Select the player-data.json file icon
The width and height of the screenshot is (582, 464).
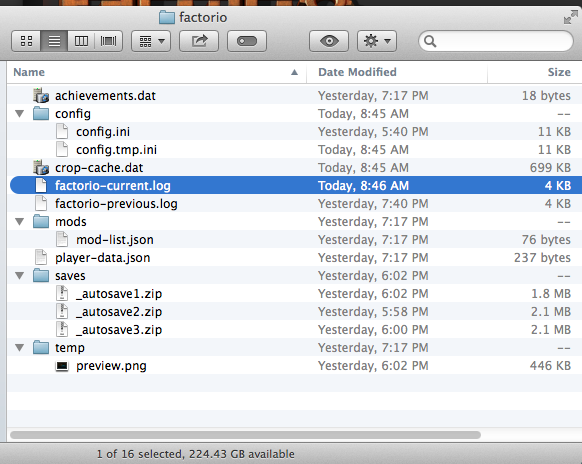(x=41, y=258)
